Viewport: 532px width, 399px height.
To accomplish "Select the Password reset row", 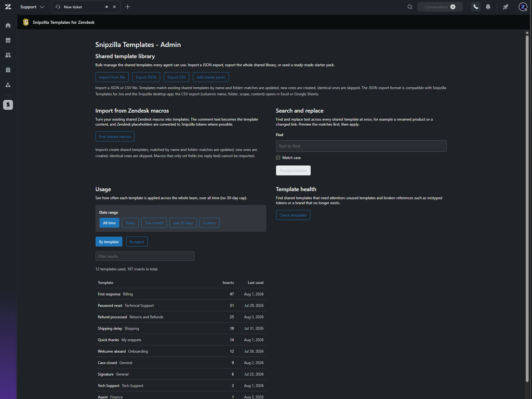I will (180, 305).
